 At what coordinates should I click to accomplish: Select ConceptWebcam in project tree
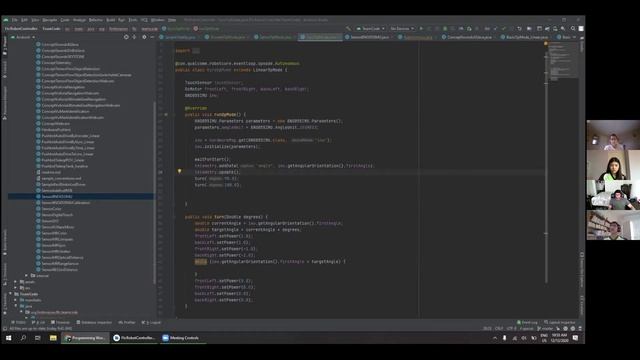(56, 124)
